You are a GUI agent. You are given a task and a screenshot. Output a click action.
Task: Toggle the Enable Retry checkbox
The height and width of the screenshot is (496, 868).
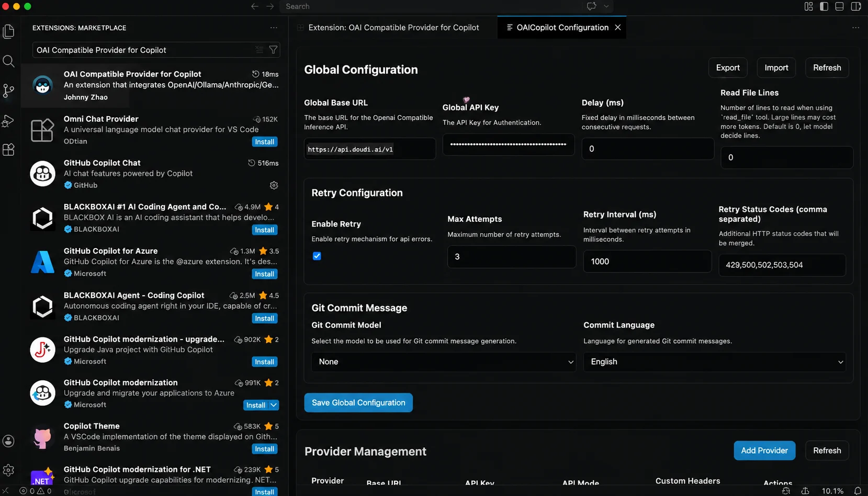317,256
